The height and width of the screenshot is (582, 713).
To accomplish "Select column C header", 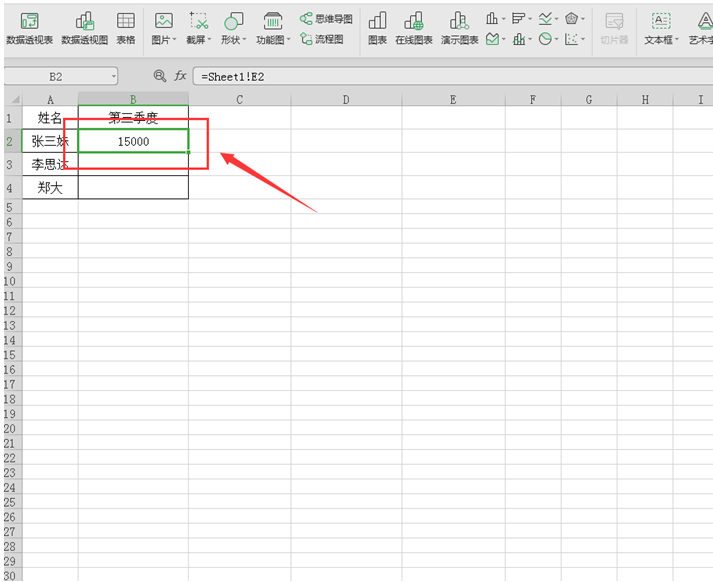I will point(240,99).
